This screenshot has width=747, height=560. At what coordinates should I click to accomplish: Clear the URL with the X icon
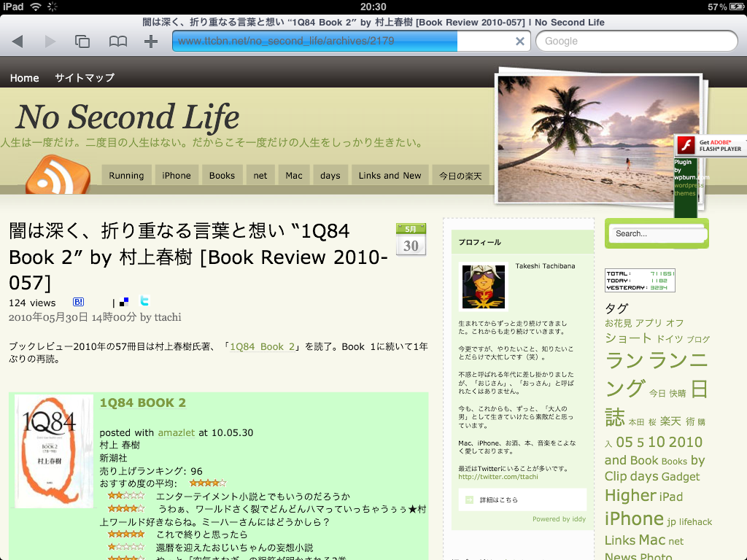point(519,42)
